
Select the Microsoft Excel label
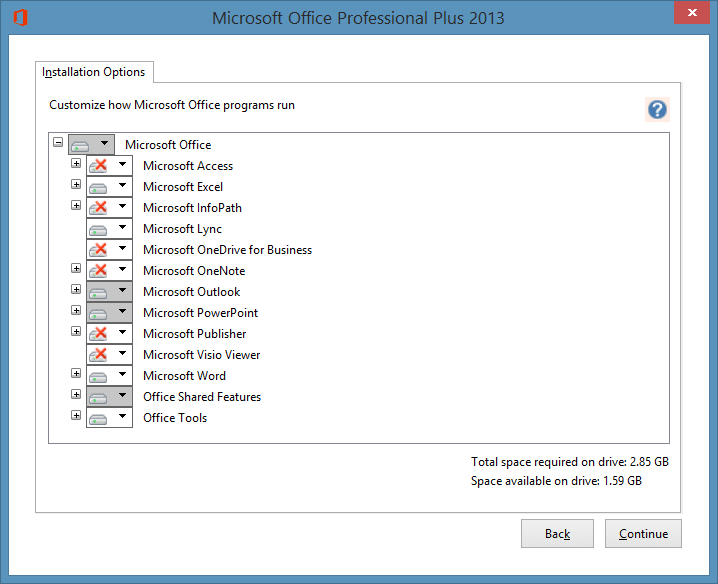[183, 187]
